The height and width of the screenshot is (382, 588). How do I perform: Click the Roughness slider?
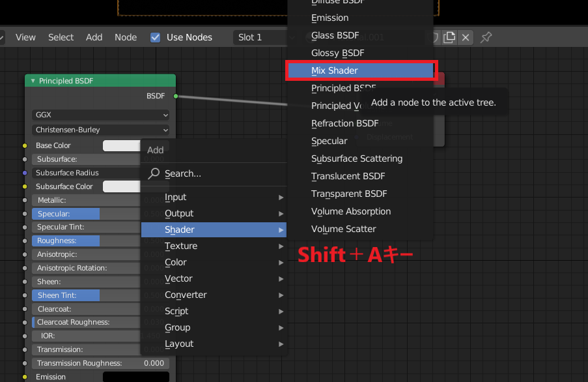point(86,241)
